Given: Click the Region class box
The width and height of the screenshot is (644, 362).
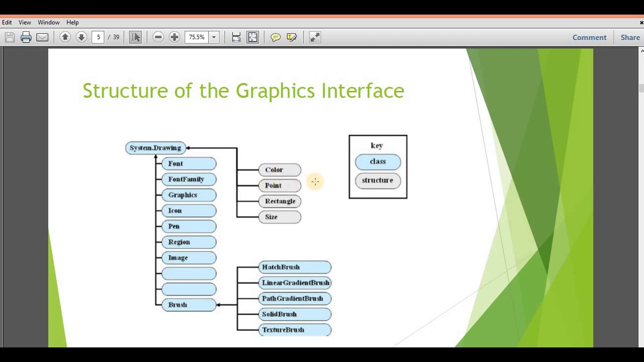Looking at the screenshot, I should [189, 242].
